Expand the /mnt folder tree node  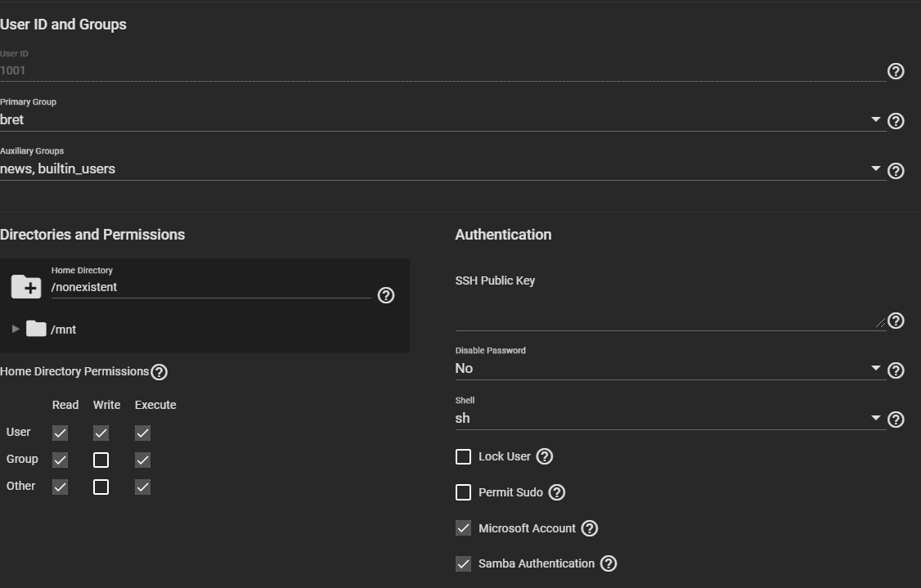coord(16,329)
